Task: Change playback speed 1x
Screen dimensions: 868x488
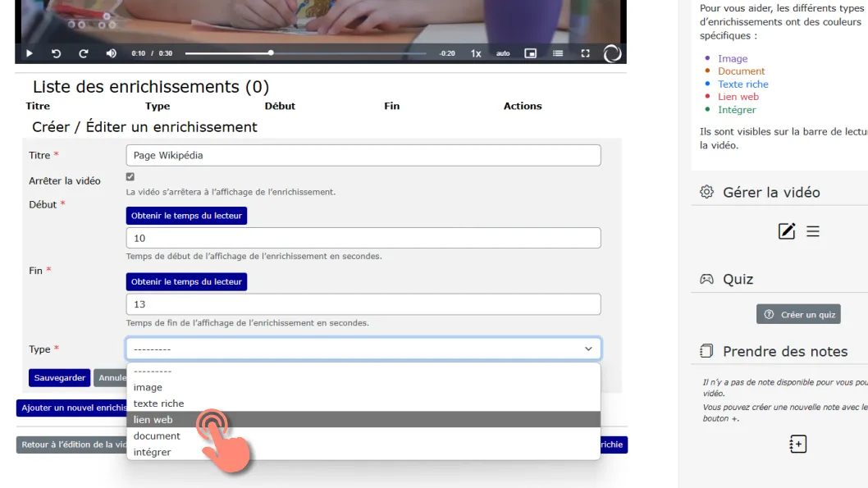Action: click(476, 53)
